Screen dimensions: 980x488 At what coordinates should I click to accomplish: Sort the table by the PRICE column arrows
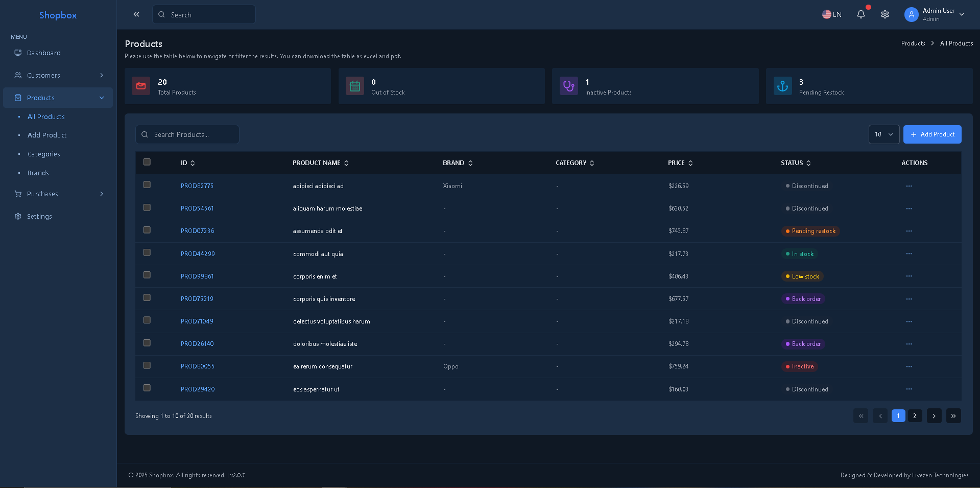pos(690,163)
